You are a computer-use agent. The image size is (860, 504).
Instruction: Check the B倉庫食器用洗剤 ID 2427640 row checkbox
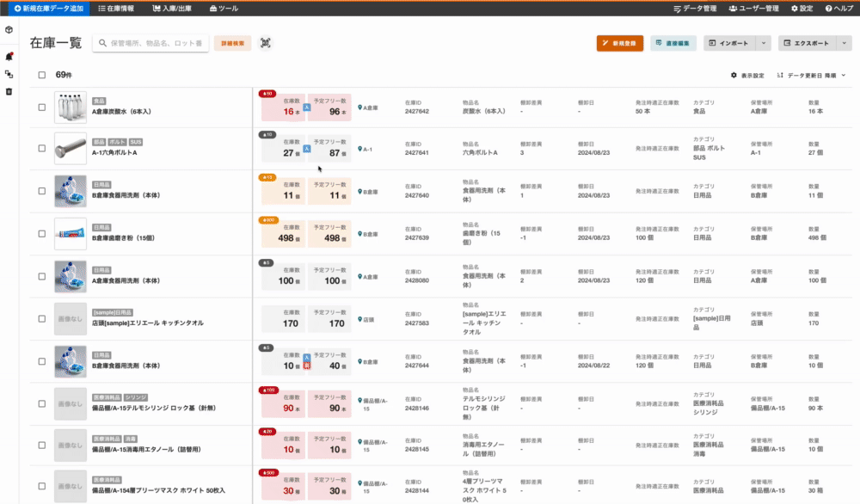(41, 191)
